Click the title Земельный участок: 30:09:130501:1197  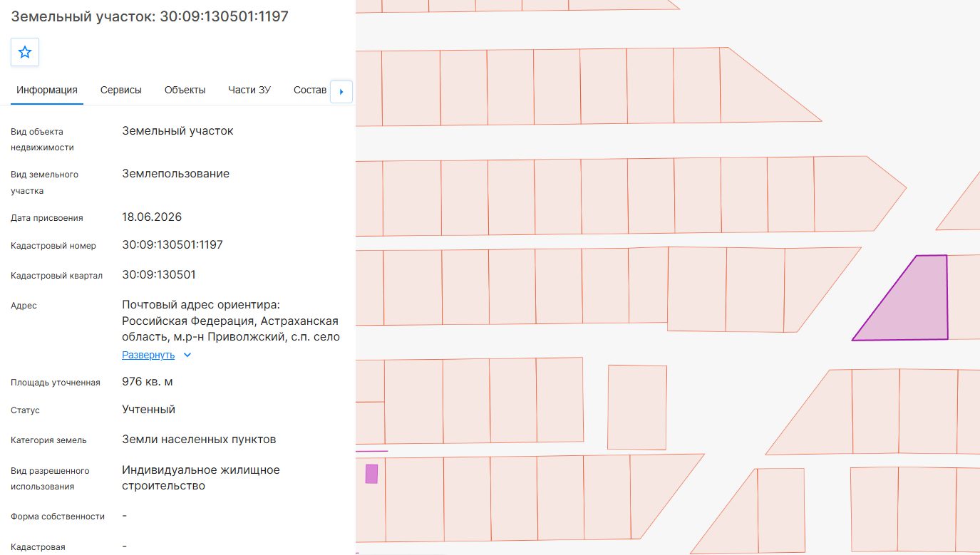point(150,16)
